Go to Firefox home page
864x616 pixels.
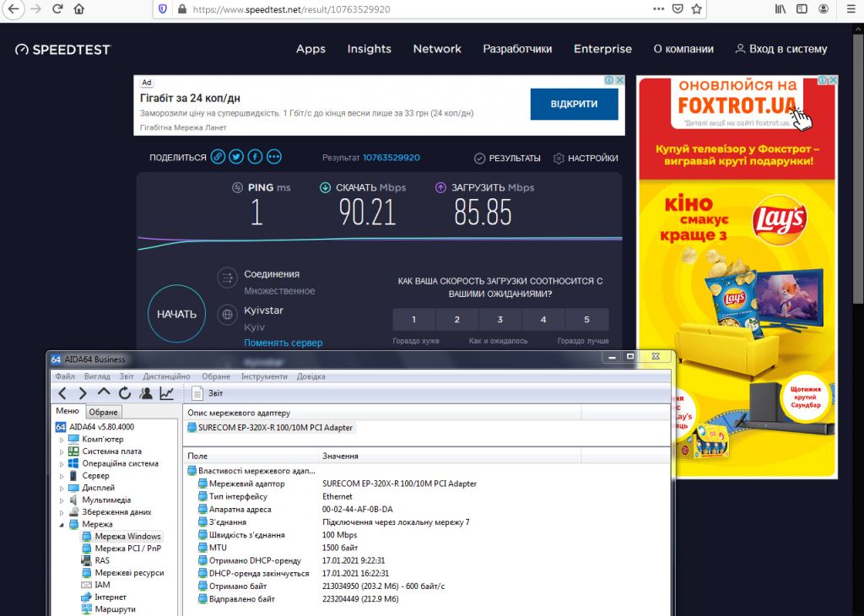coord(79,9)
